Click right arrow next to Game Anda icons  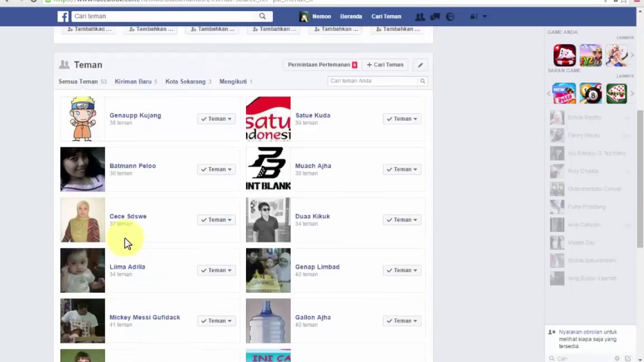(632, 55)
